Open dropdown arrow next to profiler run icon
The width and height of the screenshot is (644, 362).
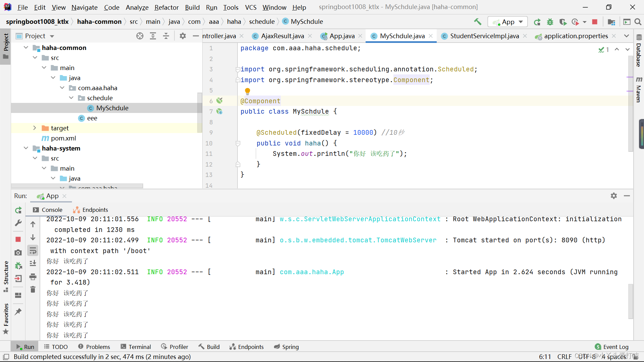585,22
